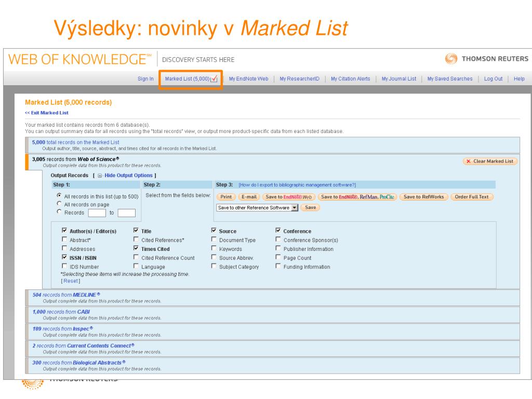Check Source Abbrev. checkbox
Viewport: 532px width, 399px height.
(214, 257)
